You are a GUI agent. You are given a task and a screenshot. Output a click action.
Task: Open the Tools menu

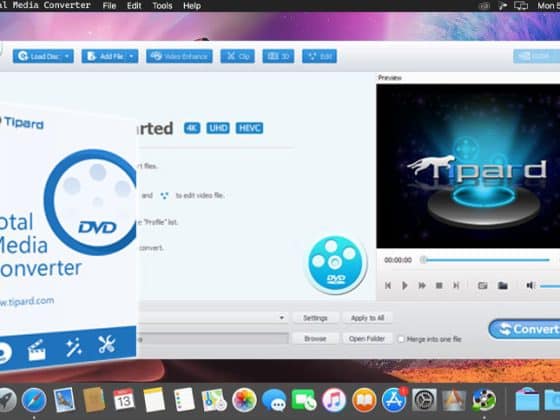(162, 6)
